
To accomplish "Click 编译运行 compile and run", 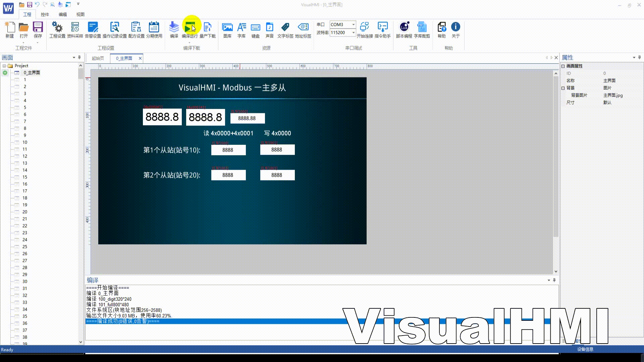I will [190, 30].
